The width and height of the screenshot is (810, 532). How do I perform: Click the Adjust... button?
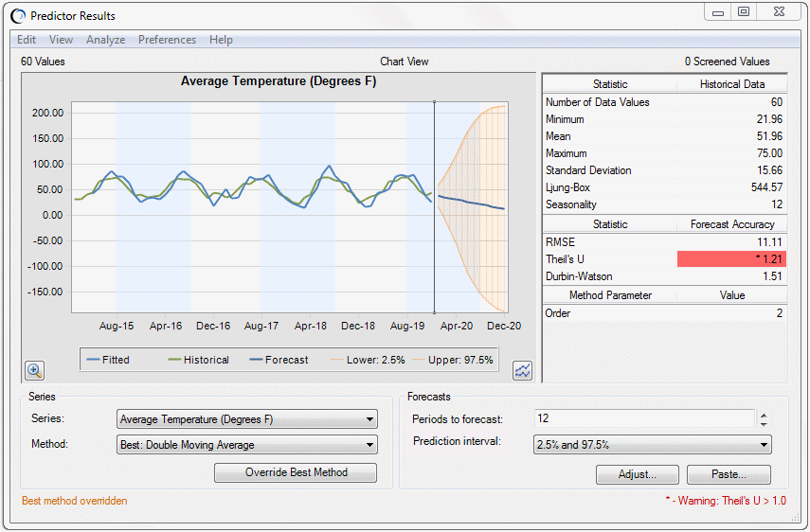click(638, 474)
